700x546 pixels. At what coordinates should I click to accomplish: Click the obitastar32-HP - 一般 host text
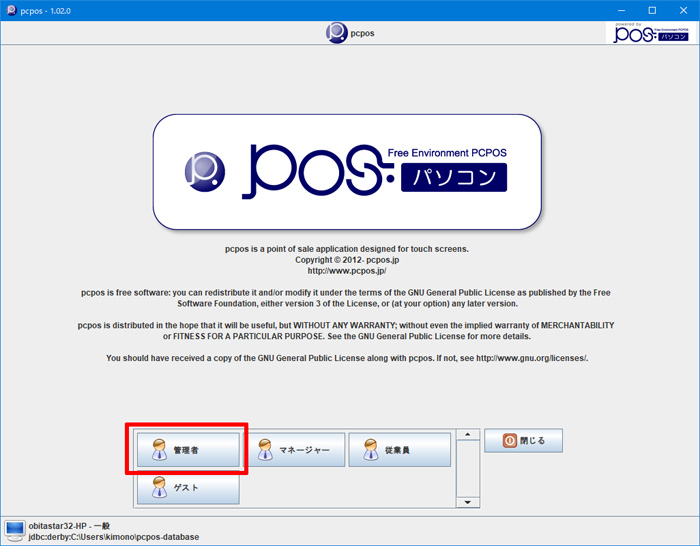click(69, 526)
